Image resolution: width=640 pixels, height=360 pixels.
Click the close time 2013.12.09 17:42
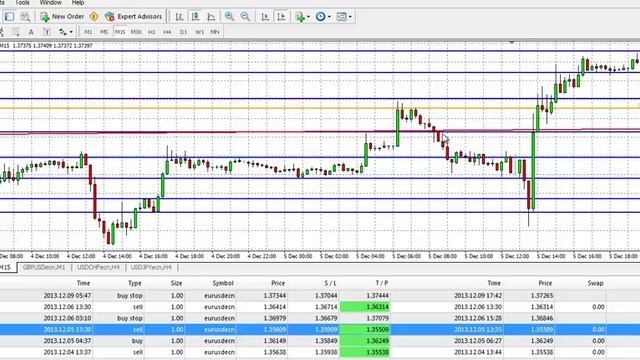478,296
